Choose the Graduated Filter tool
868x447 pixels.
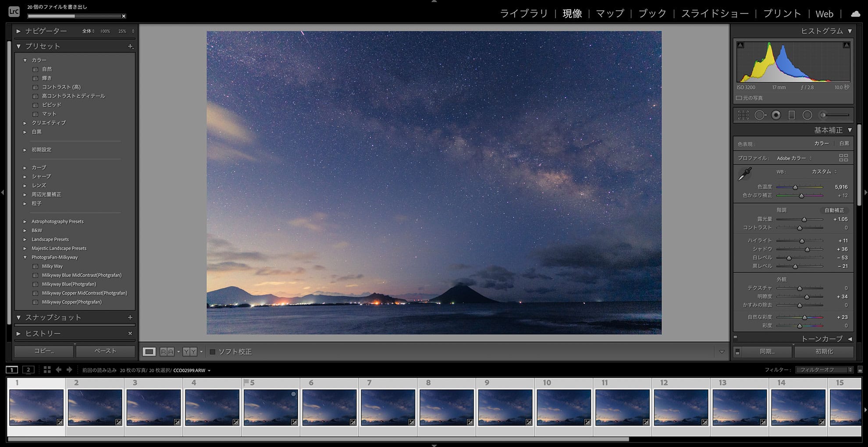pos(791,115)
